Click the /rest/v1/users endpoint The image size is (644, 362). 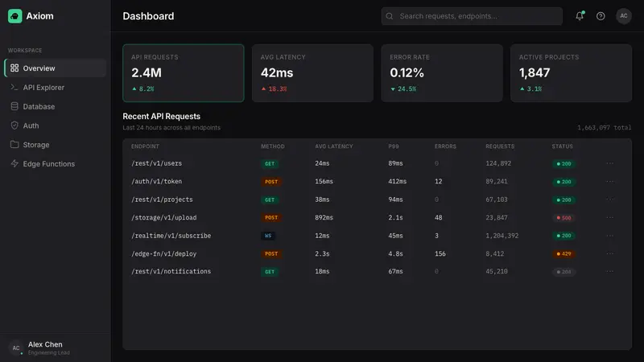pyautogui.click(x=156, y=163)
